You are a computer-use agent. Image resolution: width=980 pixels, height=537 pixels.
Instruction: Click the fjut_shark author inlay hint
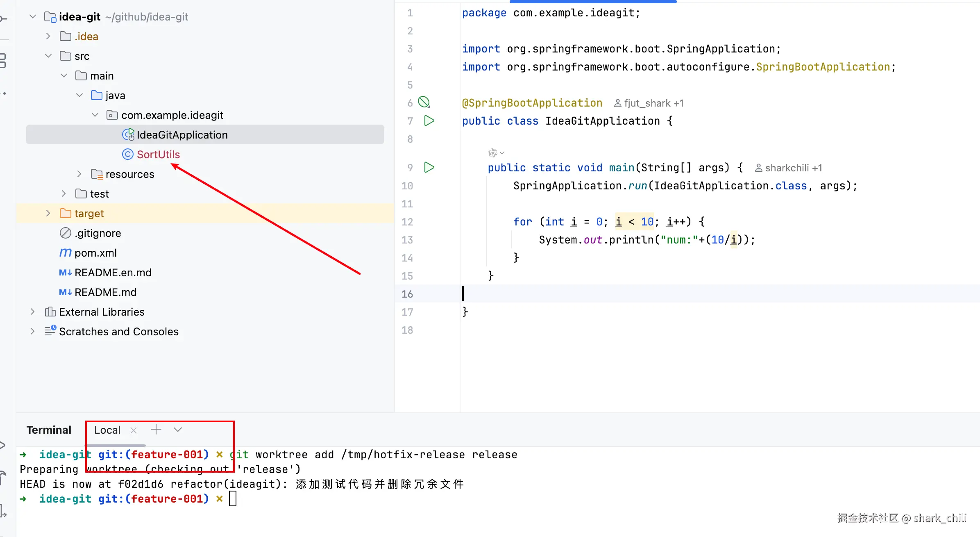pyautogui.click(x=649, y=103)
